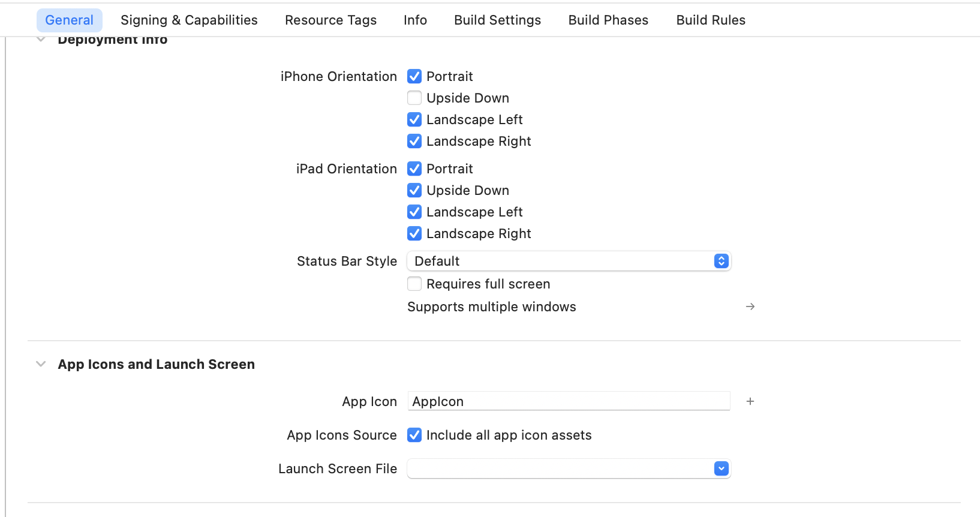Collapse the Deployment Info section
Screen dimensions: 980x517
point(40,39)
